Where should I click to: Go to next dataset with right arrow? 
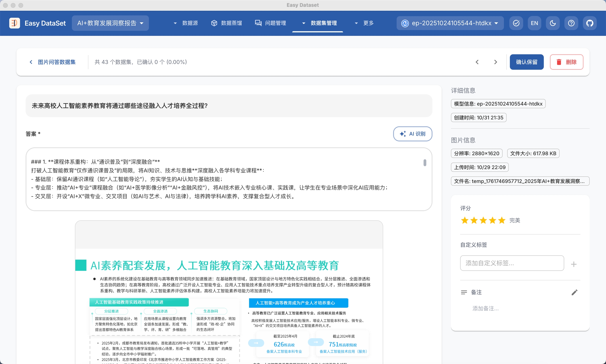coord(496,62)
